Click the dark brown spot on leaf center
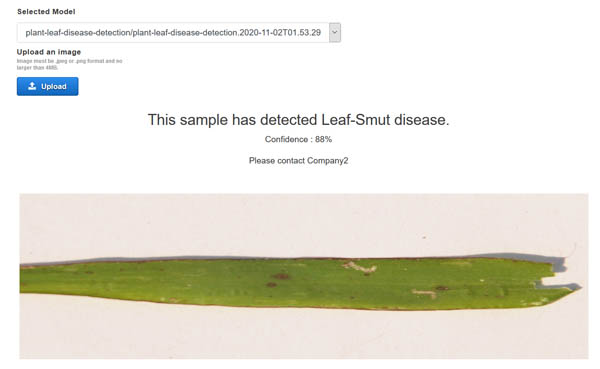This screenshot has height=369, width=600. pyautogui.click(x=280, y=276)
